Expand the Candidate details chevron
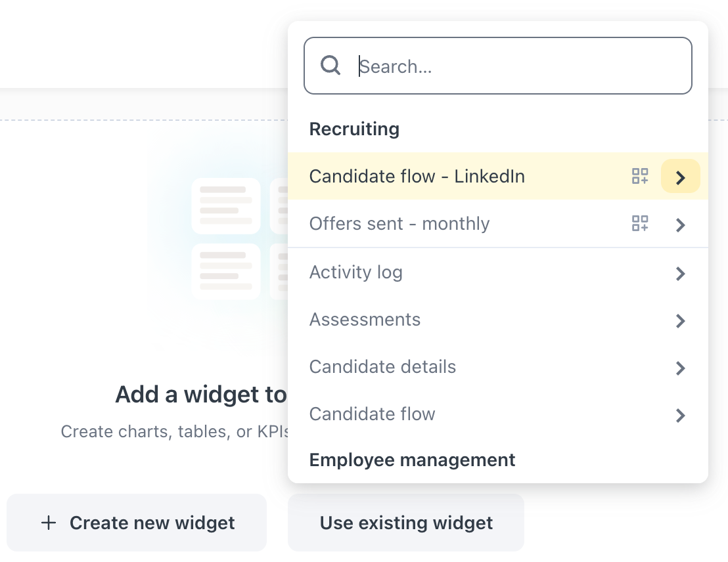This screenshot has width=728, height=562. click(680, 368)
